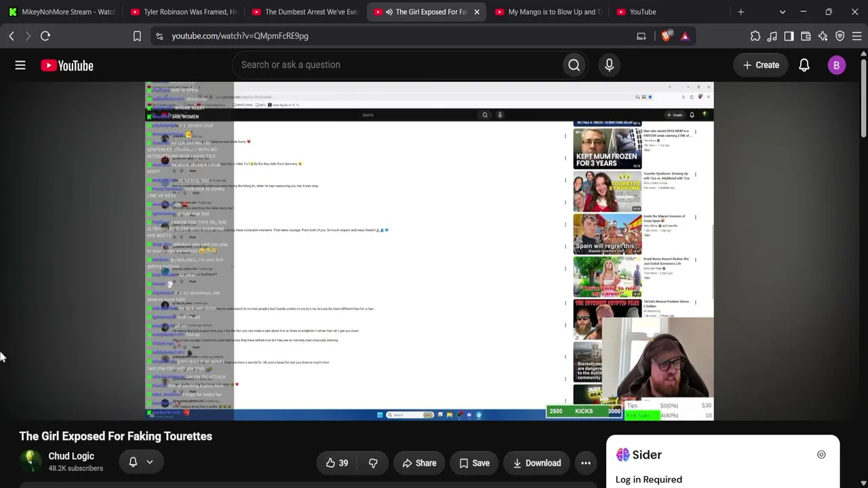Save video to a playlist
Screen dimensions: 868x488
474,463
